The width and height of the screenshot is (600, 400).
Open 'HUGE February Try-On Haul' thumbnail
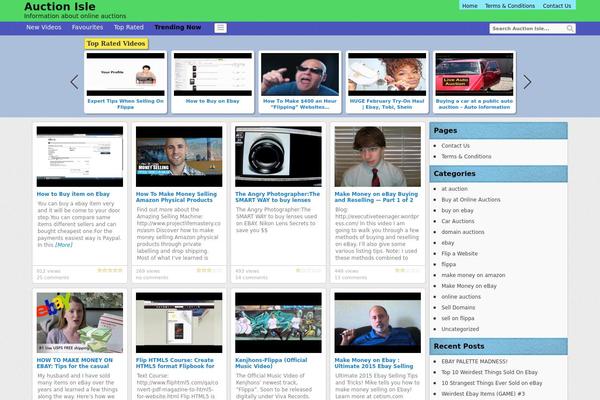(387, 74)
